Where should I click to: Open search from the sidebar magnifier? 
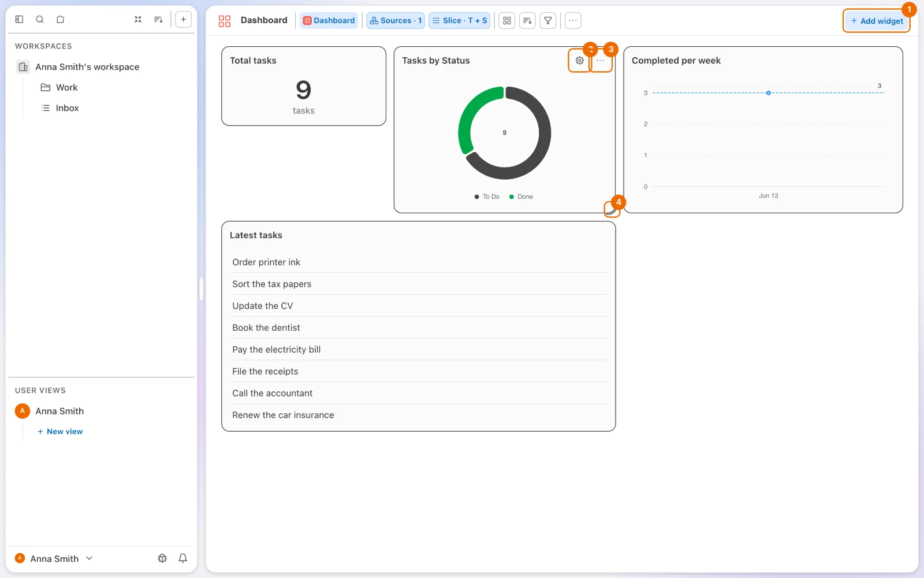click(x=40, y=19)
